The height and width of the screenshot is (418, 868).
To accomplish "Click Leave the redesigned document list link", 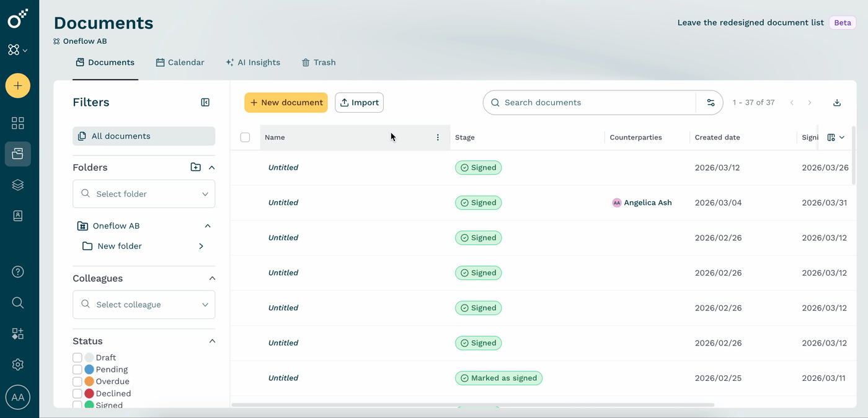I will click(750, 23).
